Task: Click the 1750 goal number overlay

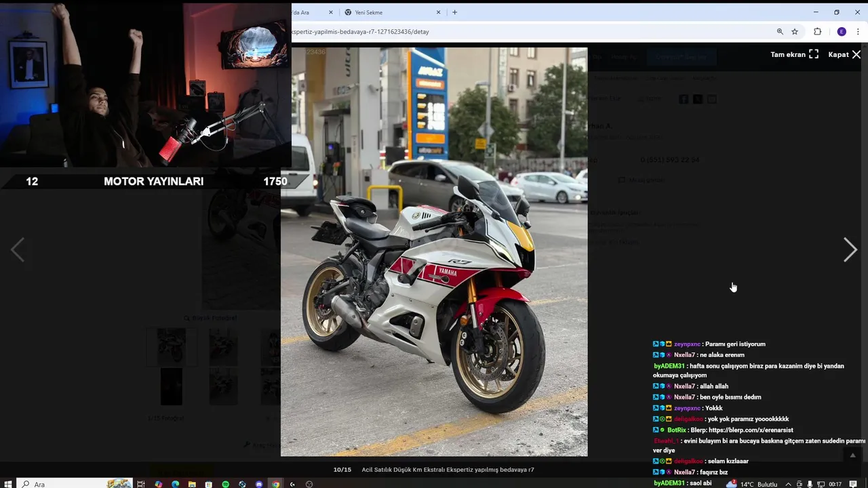Action: tap(275, 182)
